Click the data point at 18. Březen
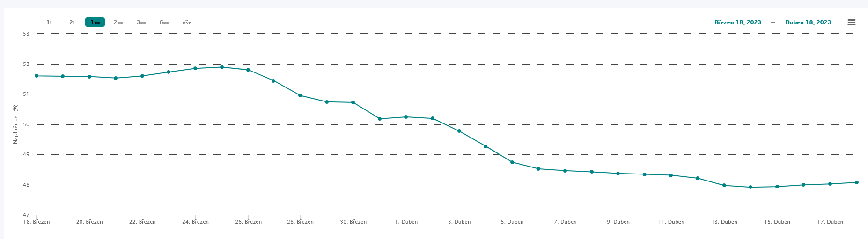 (37, 76)
